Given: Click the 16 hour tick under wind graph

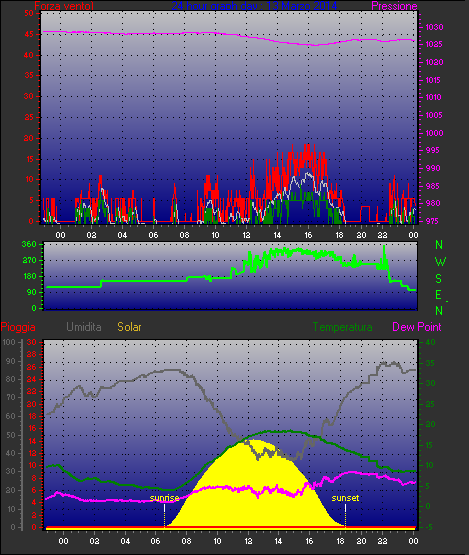Looking at the screenshot, I should tap(308, 235).
